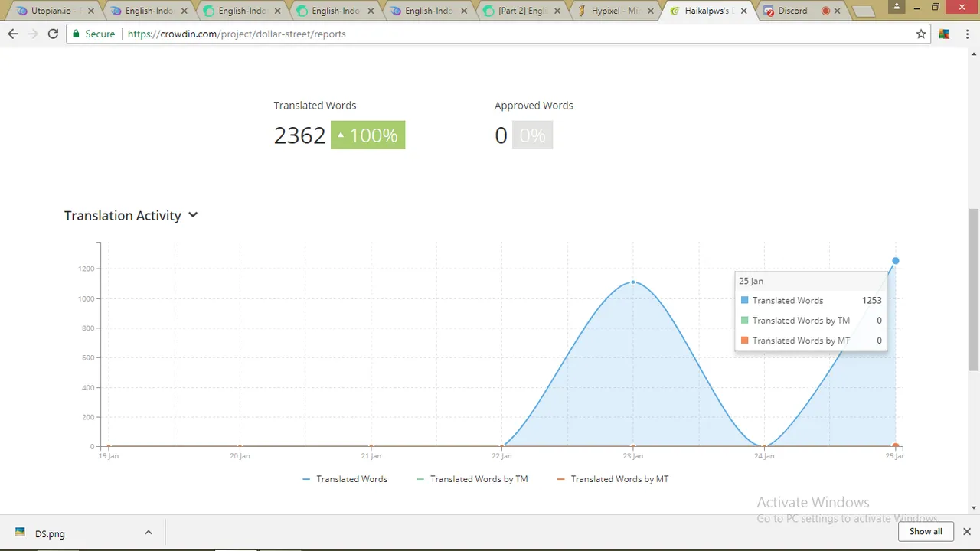980x551 pixels.
Task: Click the blue swatch in tooltip
Action: [x=744, y=301]
